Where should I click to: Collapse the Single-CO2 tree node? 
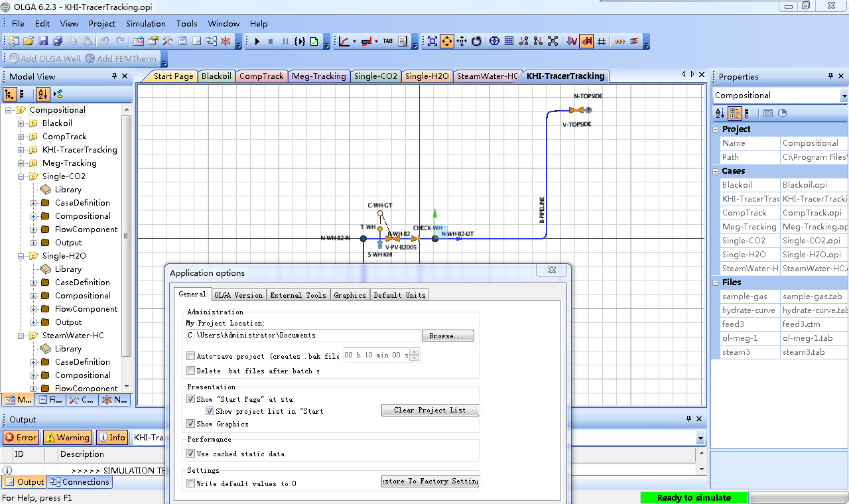(21, 176)
